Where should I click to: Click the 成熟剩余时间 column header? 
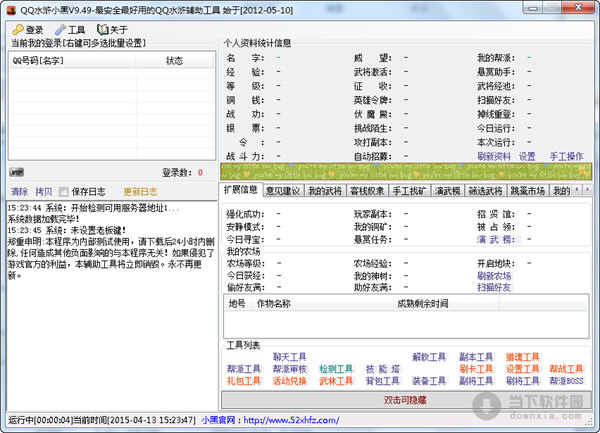click(447, 304)
